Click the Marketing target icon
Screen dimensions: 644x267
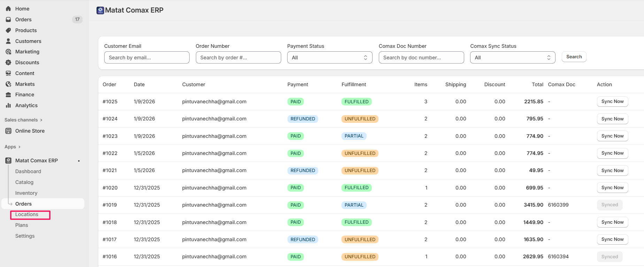[8, 52]
